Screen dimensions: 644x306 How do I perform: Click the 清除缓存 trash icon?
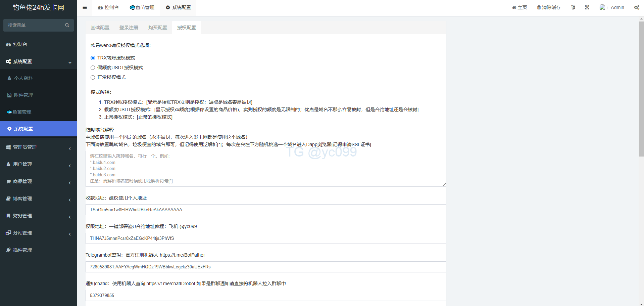(x=539, y=7)
